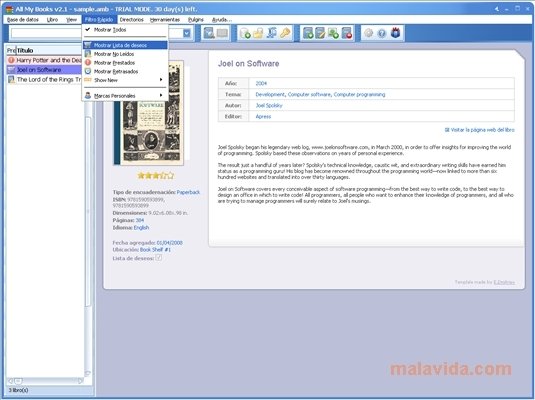Click the quick search input field
This screenshot has height=400, width=535.
46,33
